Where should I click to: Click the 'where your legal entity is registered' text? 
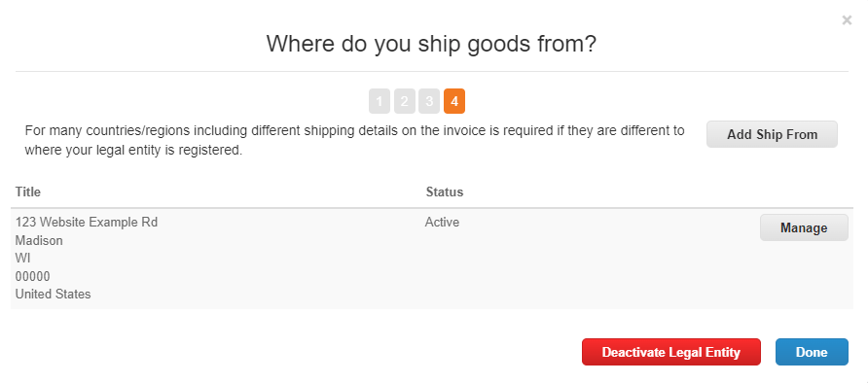[133, 151]
